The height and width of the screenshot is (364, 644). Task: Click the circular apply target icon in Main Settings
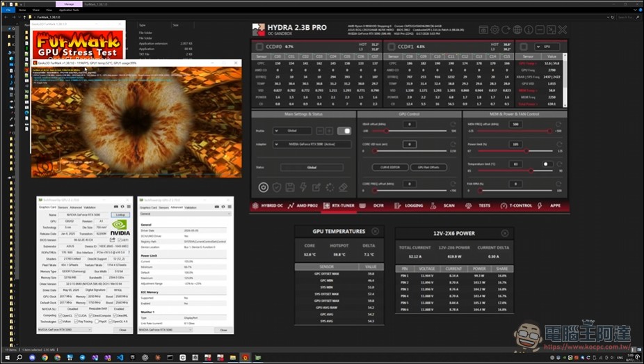(x=264, y=187)
